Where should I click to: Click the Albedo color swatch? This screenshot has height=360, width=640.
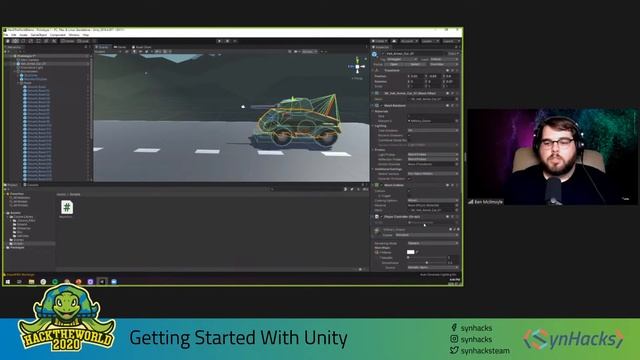[x=411, y=252]
